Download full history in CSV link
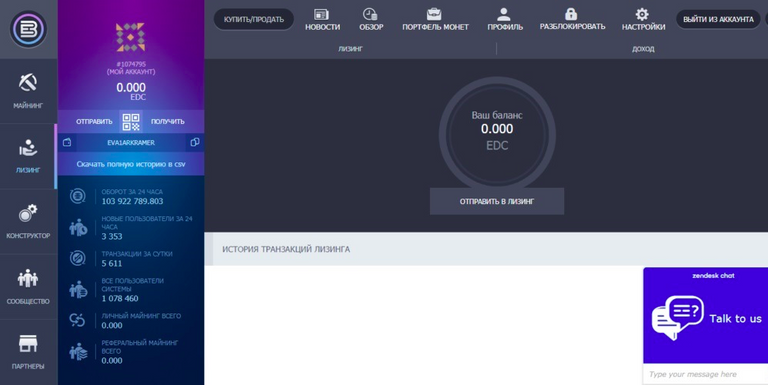The height and width of the screenshot is (385, 768). [x=131, y=164]
